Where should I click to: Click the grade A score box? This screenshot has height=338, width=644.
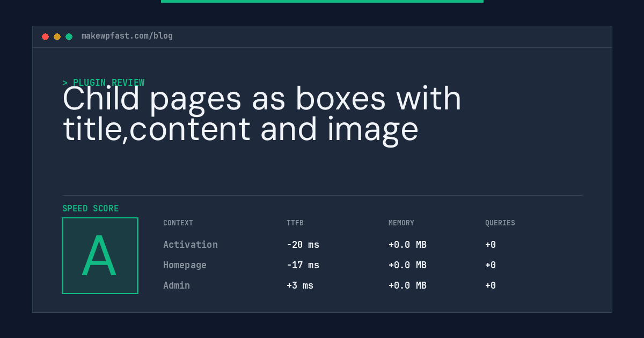click(x=100, y=255)
